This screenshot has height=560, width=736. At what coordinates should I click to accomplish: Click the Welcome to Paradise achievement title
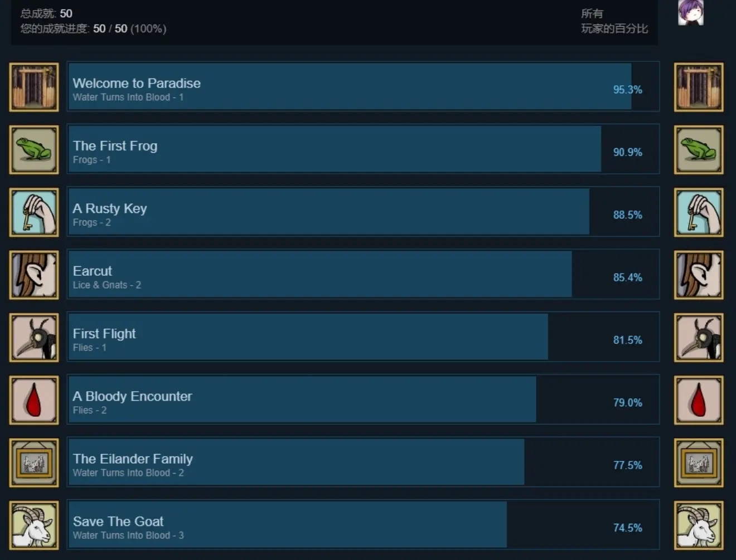point(137,83)
